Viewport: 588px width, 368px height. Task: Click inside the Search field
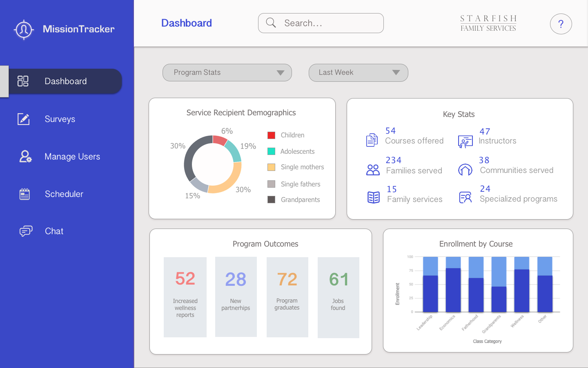point(327,23)
